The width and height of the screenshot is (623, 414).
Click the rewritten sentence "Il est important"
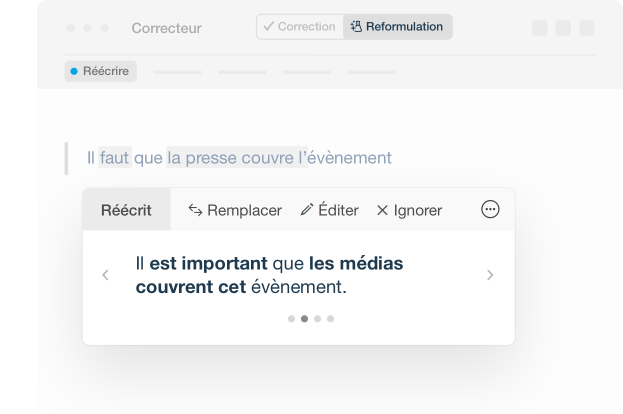tap(200, 264)
